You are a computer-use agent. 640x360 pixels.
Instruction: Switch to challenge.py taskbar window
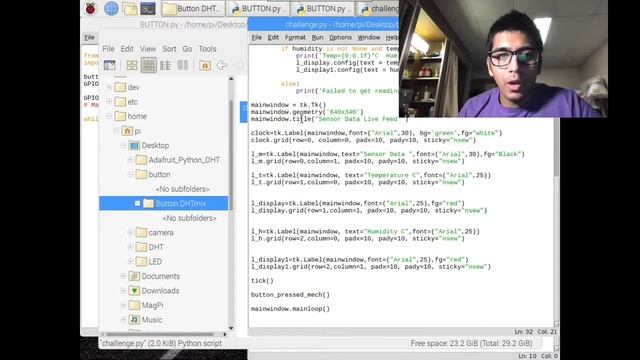point(378,9)
